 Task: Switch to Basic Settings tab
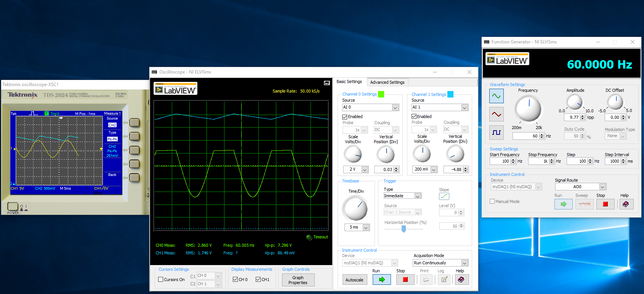coord(349,82)
